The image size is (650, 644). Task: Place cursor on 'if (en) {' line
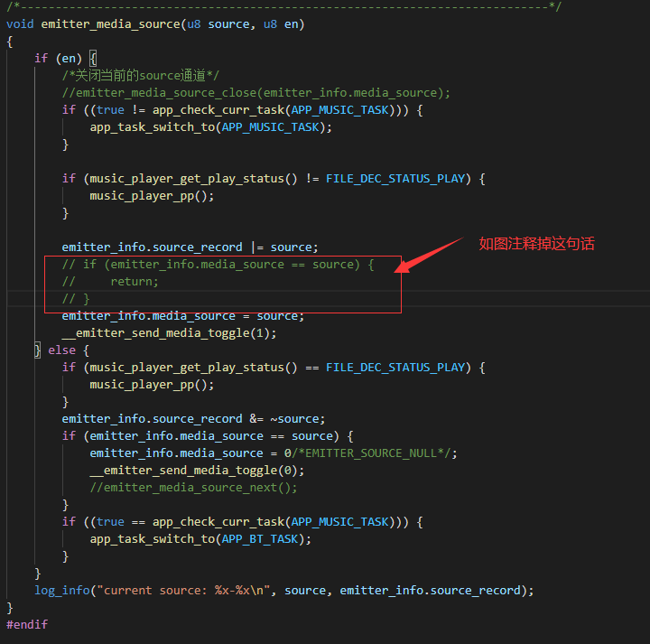(x=66, y=59)
